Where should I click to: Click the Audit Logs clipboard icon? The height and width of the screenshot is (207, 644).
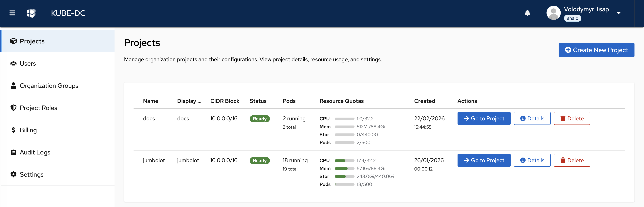pyautogui.click(x=13, y=152)
